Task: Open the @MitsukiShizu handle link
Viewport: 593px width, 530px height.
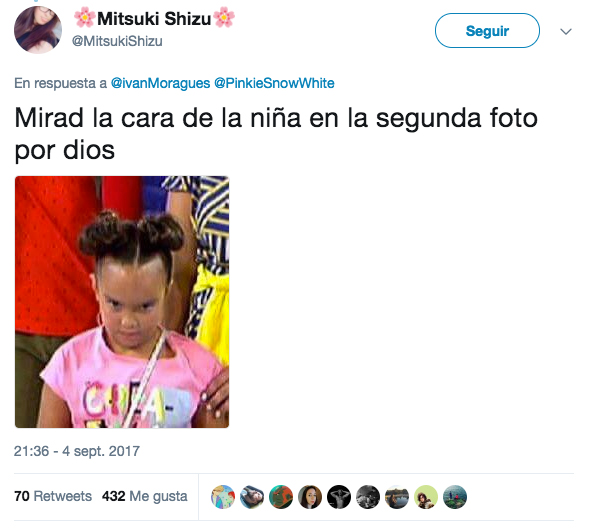Action: (x=117, y=41)
